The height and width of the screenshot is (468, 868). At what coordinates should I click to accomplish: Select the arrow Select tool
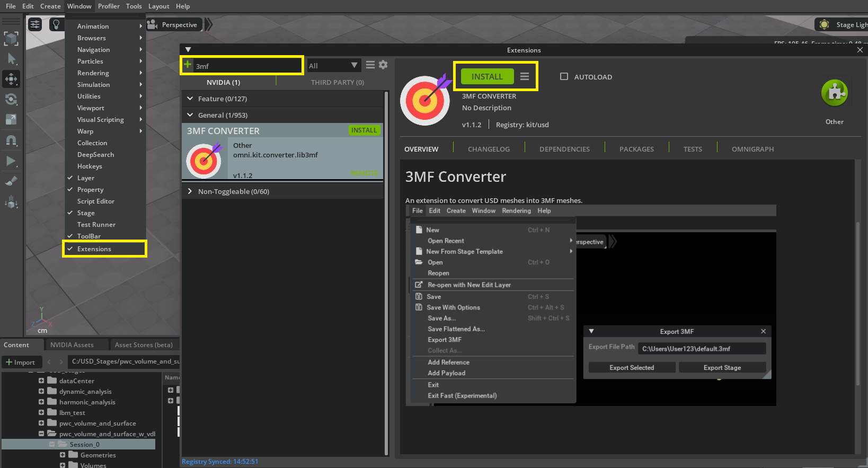11,59
